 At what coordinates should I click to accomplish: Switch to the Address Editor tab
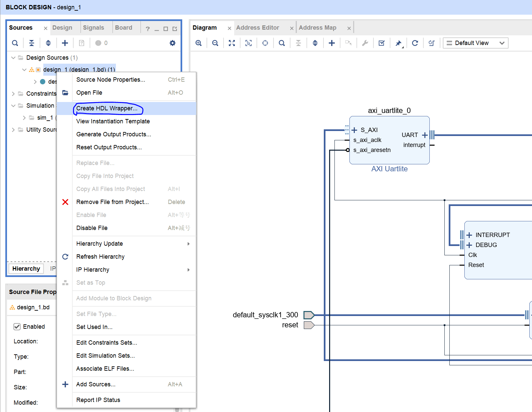coord(258,28)
